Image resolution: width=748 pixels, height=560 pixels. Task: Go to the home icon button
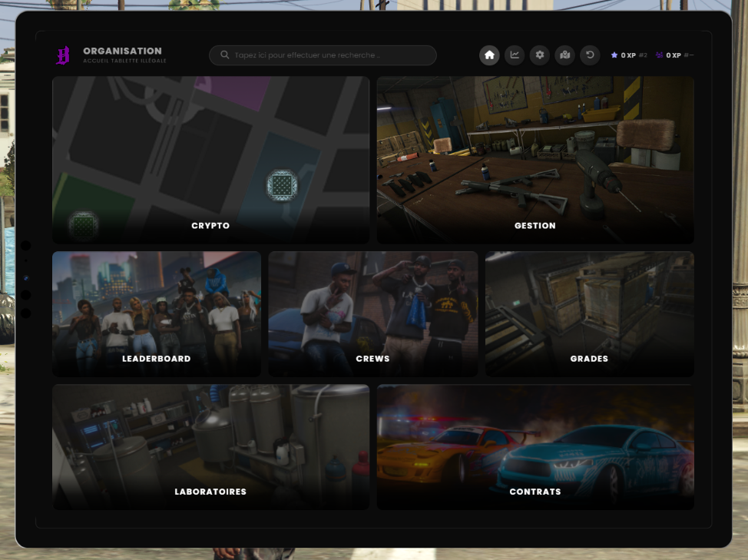[489, 55]
